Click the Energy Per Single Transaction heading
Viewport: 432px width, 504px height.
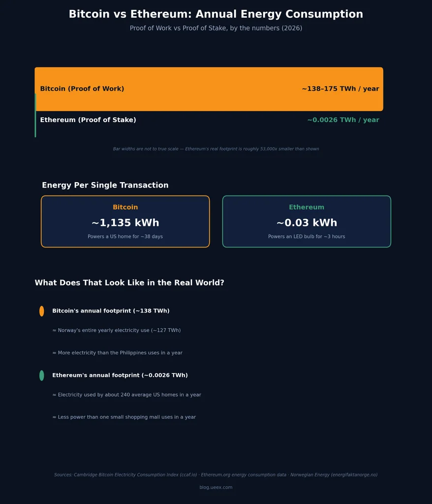tap(105, 185)
